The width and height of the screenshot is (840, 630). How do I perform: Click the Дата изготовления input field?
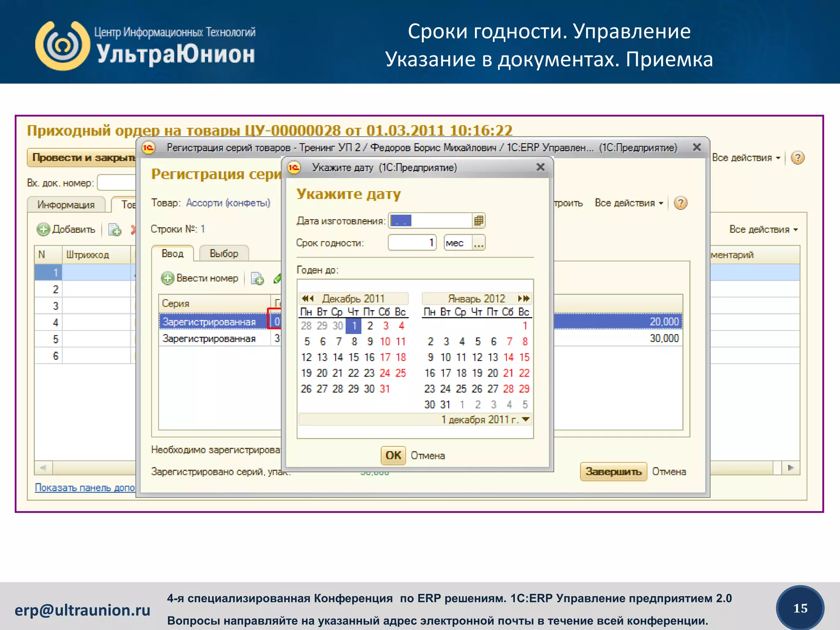point(430,221)
